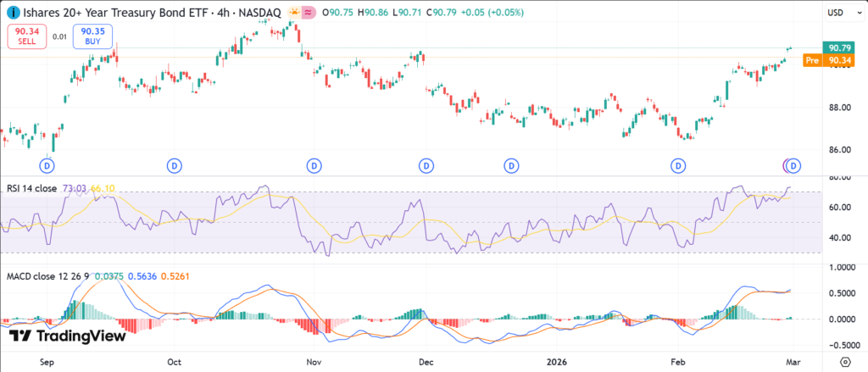Viewport: 868px width, 372px height.
Task: Select the RSI 14 close indicator label
Action: (31, 189)
